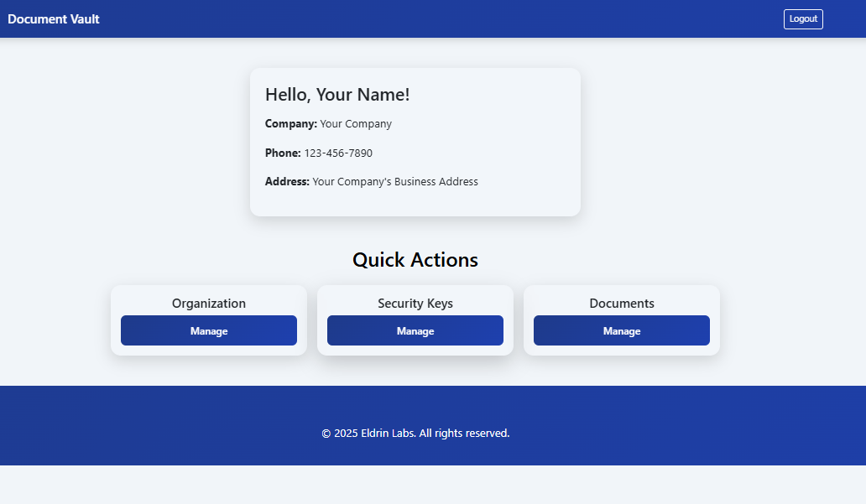Image resolution: width=866 pixels, height=504 pixels.
Task: Select the Security Keys card title
Action: coord(415,304)
